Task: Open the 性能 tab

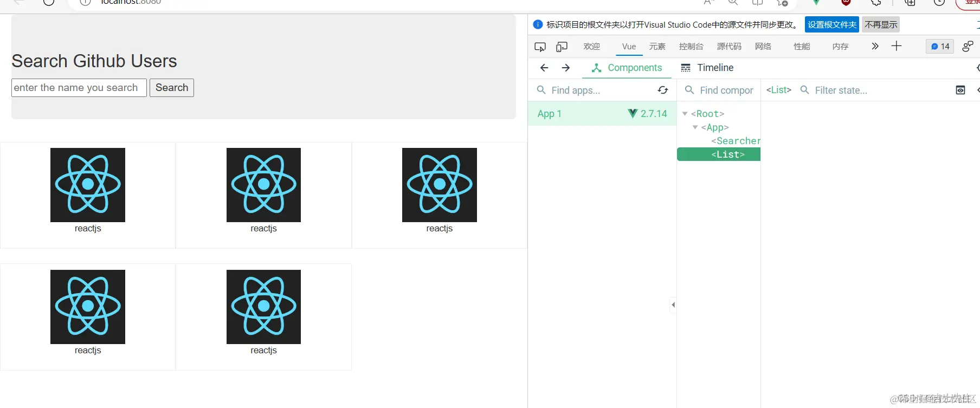Action: pyautogui.click(x=802, y=47)
